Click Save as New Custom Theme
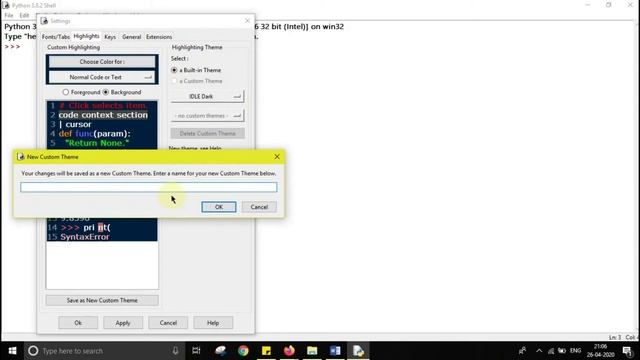The image size is (640, 360). (102, 300)
